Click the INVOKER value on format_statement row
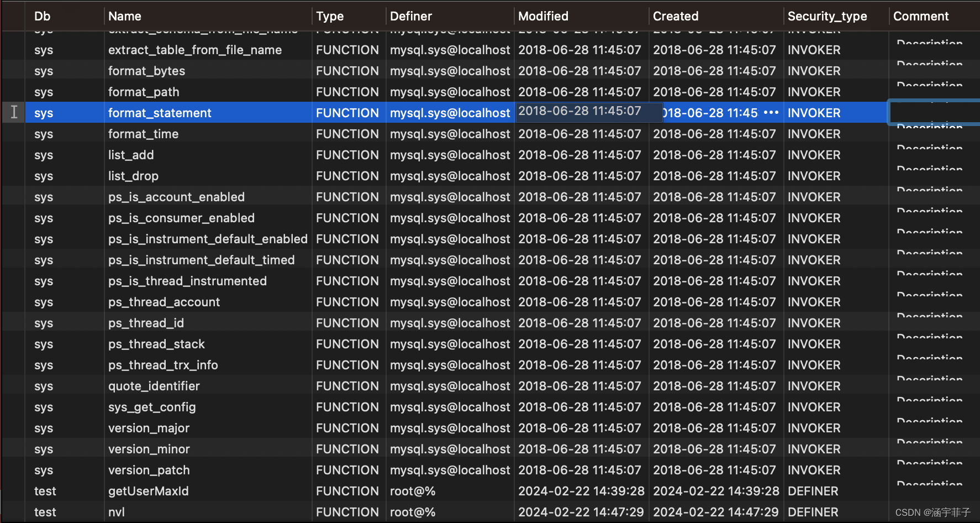The height and width of the screenshot is (523, 980). pos(813,112)
